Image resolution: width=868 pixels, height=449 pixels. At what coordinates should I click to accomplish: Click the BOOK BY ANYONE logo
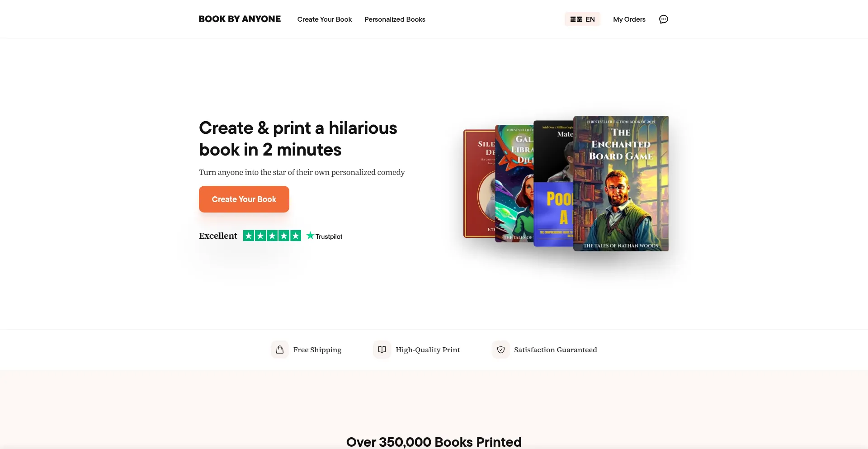pyautogui.click(x=240, y=19)
